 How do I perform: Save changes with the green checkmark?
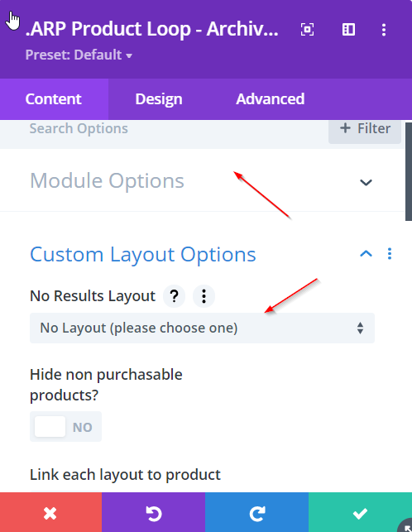click(x=360, y=512)
